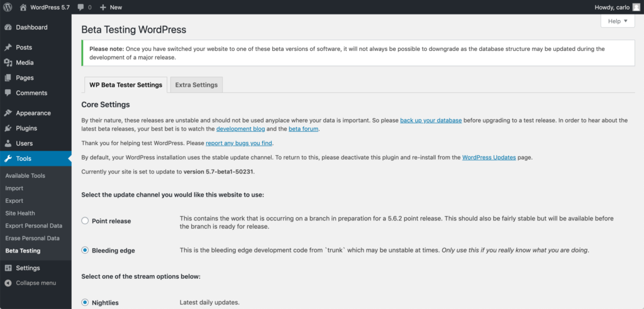Click the comment count 0 in admin bar

90,8
